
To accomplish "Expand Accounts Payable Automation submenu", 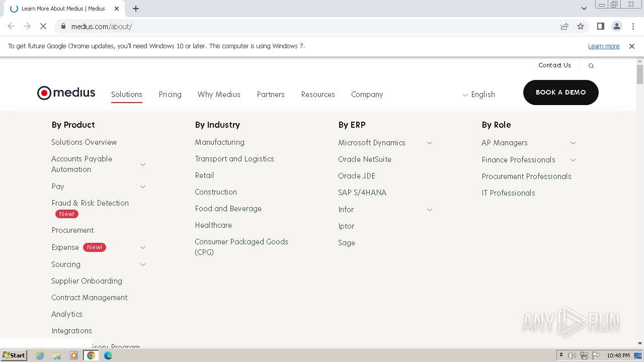I will 143,164.
